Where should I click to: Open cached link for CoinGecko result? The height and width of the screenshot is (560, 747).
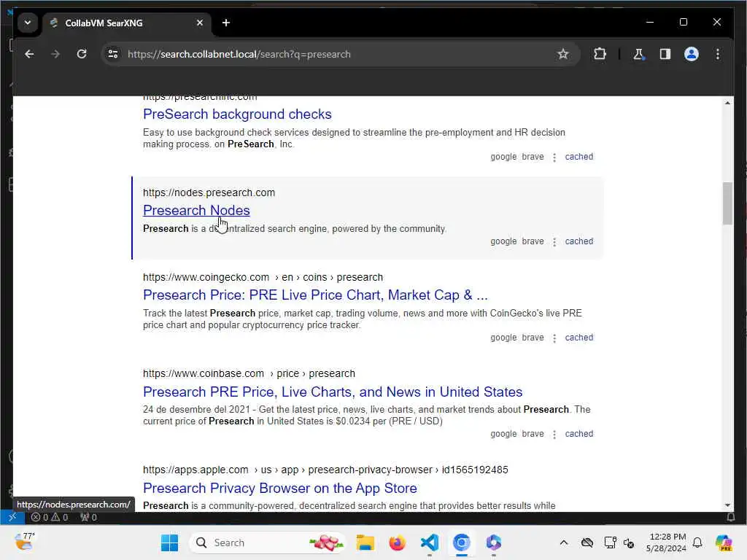(x=578, y=338)
